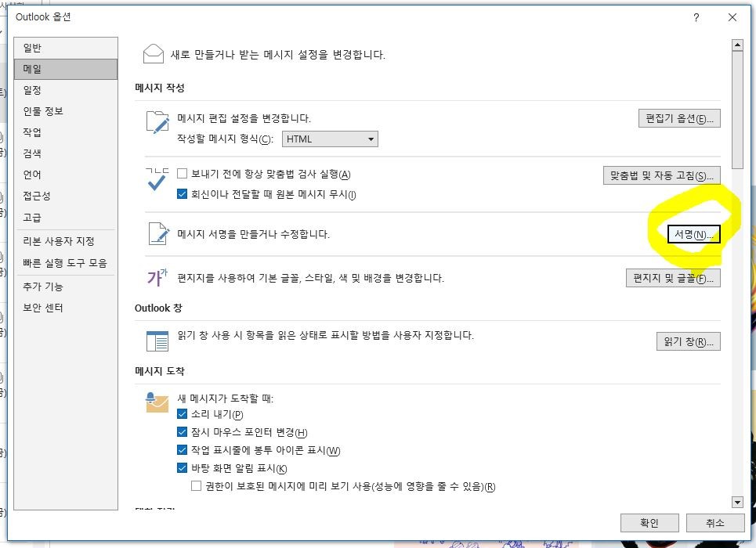
Task: Open 리본 사용자 지정 category
Action: click(x=66, y=241)
